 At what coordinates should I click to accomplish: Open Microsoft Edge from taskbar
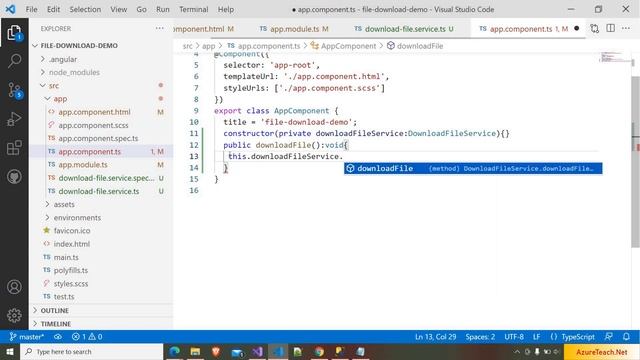click(x=175, y=351)
